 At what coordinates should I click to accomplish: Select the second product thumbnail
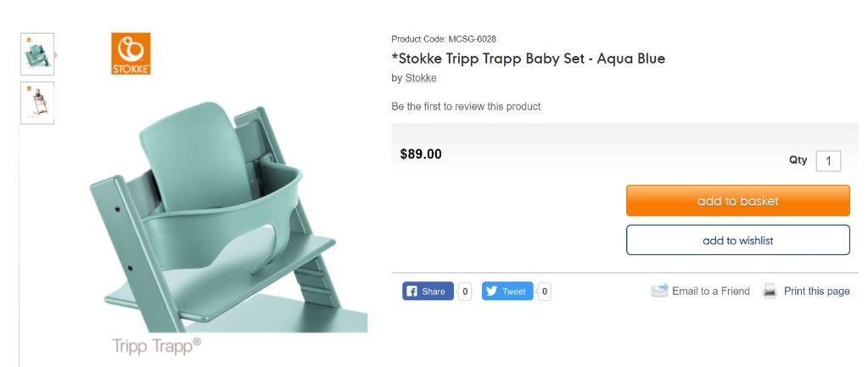point(37,103)
